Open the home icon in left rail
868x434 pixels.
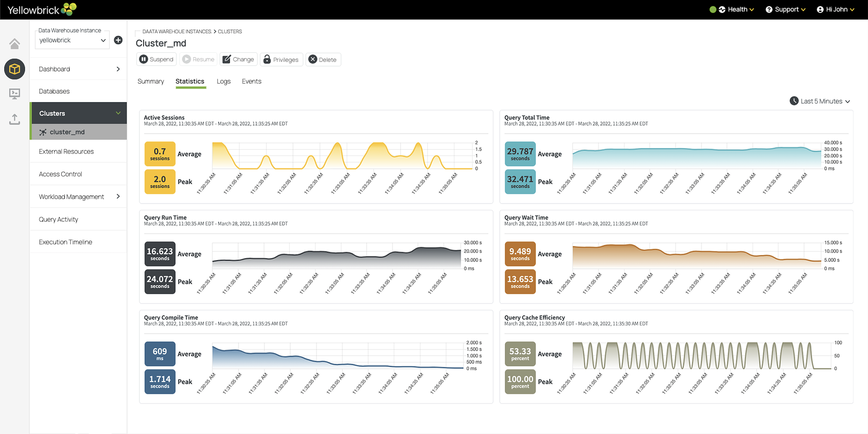click(14, 44)
